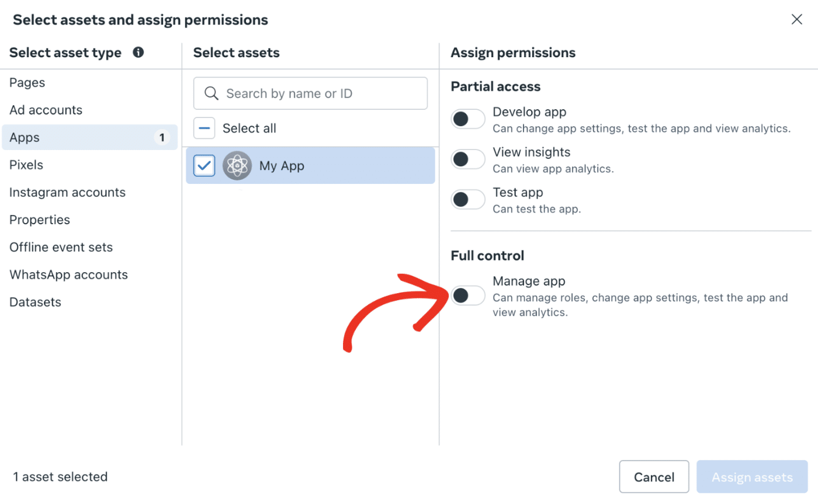818x504 pixels.
Task: Enable the Develop app permission toggle
Action: 467,119
